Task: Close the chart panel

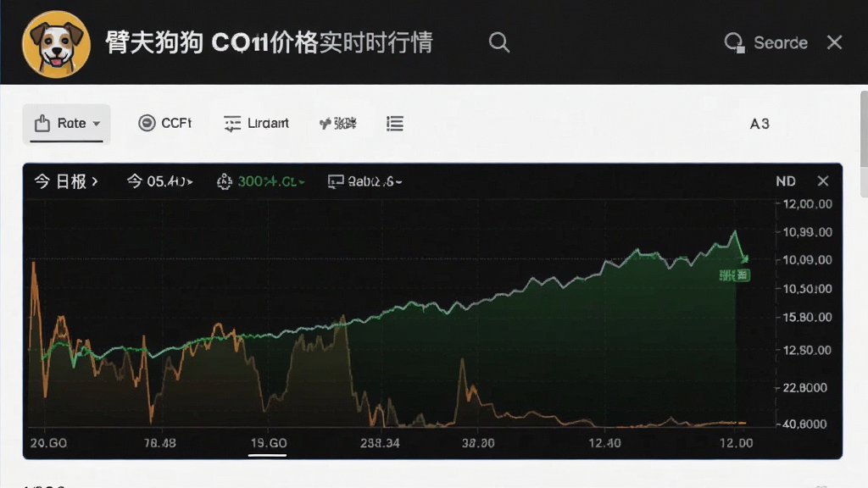Action: click(823, 181)
